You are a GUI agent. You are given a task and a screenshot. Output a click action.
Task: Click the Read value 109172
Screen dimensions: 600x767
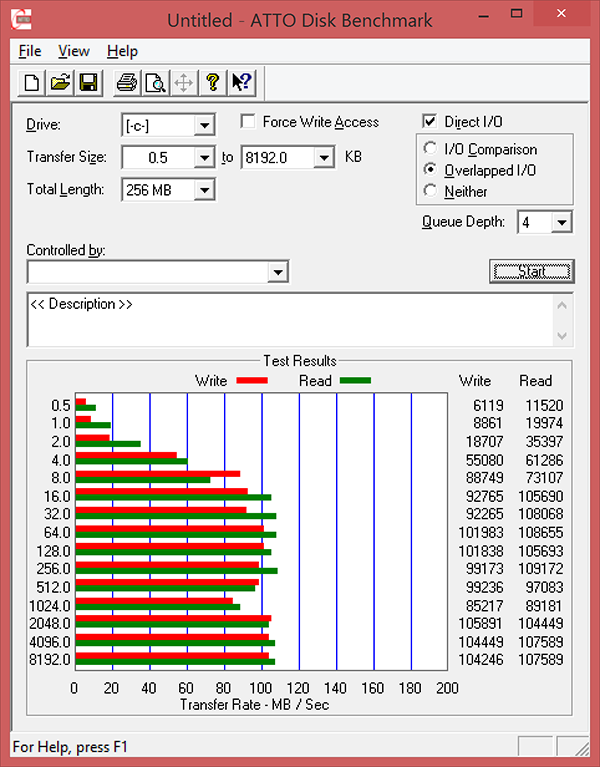point(540,568)
